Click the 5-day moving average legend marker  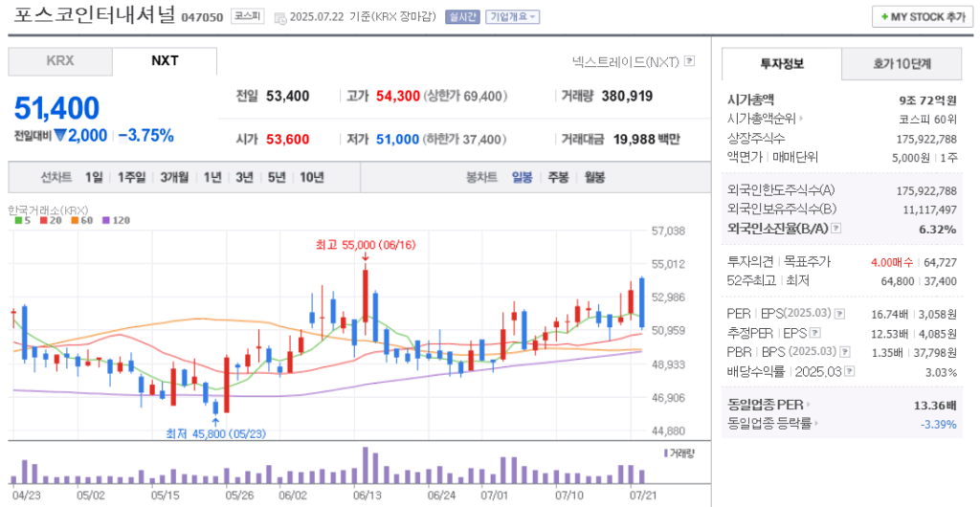point(18,220)
